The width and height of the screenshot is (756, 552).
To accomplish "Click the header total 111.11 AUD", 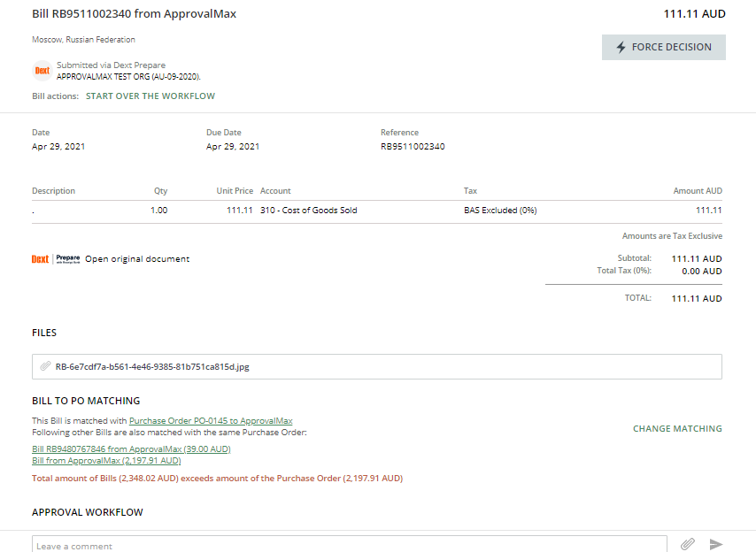I will (x=694, y=14).
